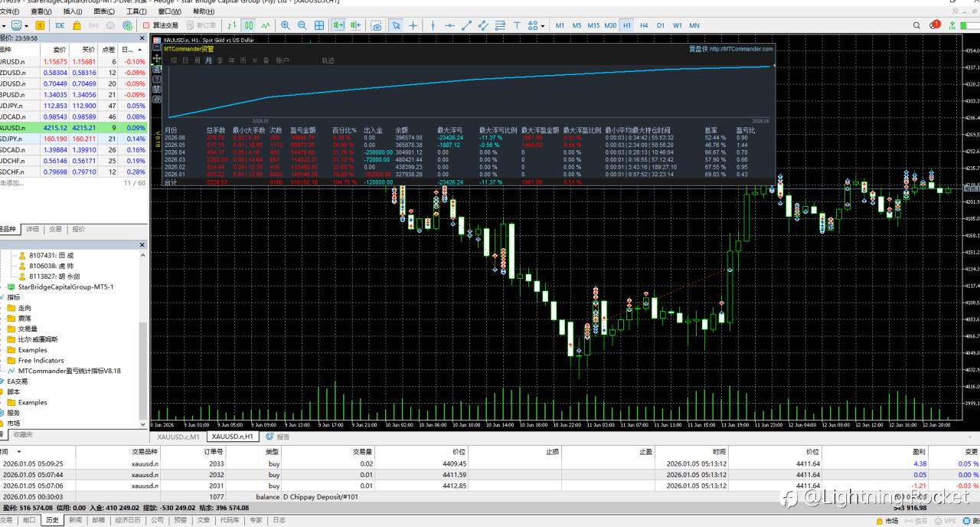This screenshot has height=527, width=980.
Task: Select XAUUSD row in Market Watch
Action: [73, 128]
